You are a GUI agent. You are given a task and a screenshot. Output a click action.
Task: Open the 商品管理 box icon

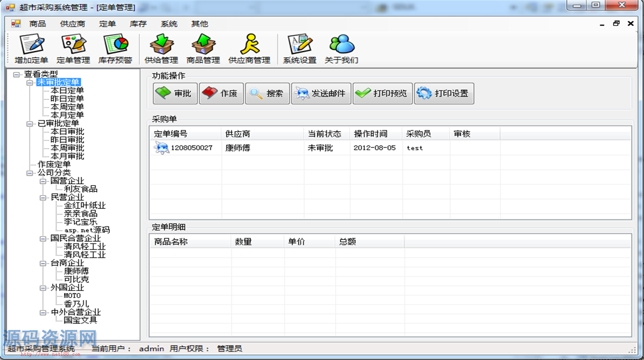click(x=203, y=49)
